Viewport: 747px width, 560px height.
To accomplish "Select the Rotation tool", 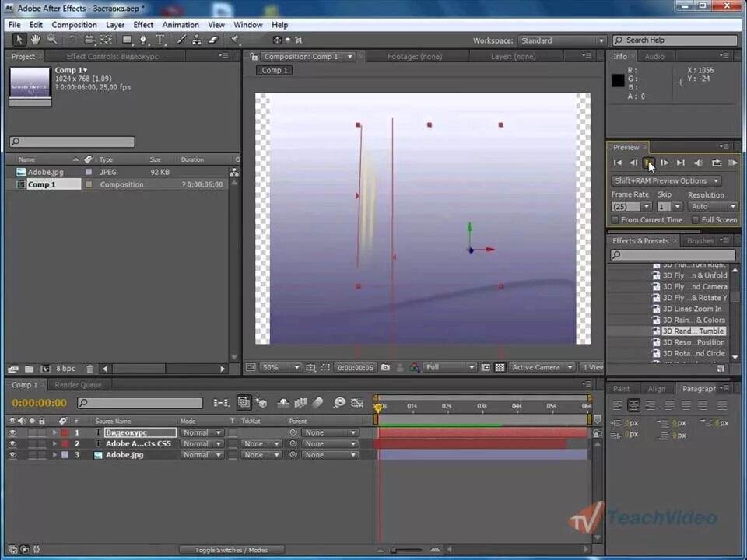I will 73,40.
